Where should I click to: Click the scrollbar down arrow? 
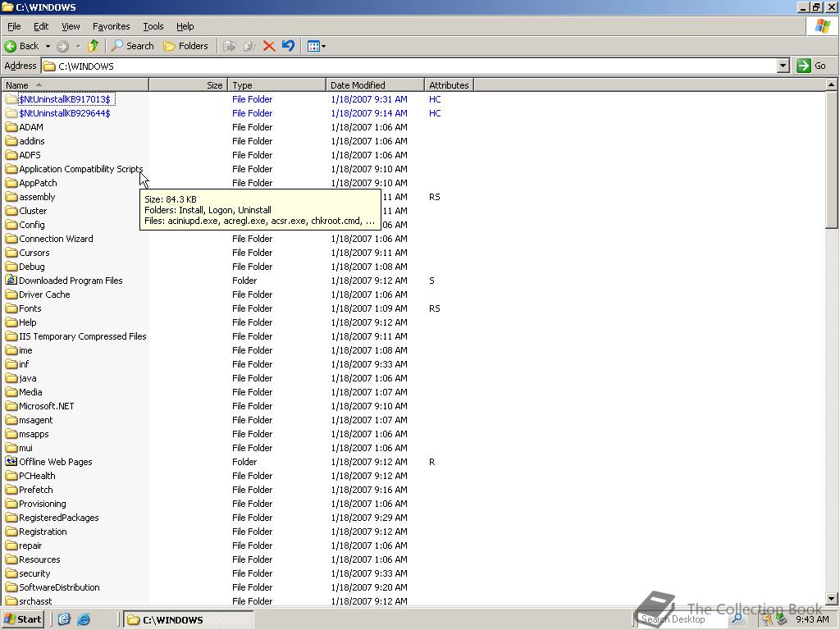(x=832, y=598)
